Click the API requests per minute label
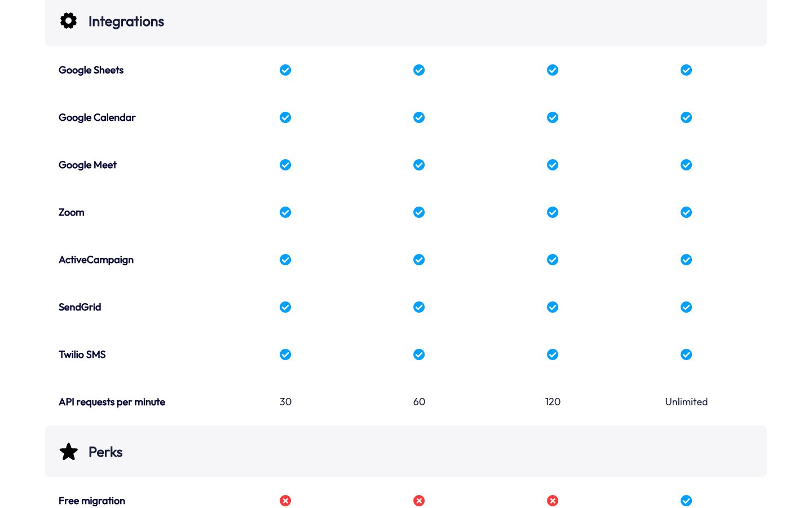The width and height of the screenshot is (812, 508). pyautogui.click(x=112, y=402)
